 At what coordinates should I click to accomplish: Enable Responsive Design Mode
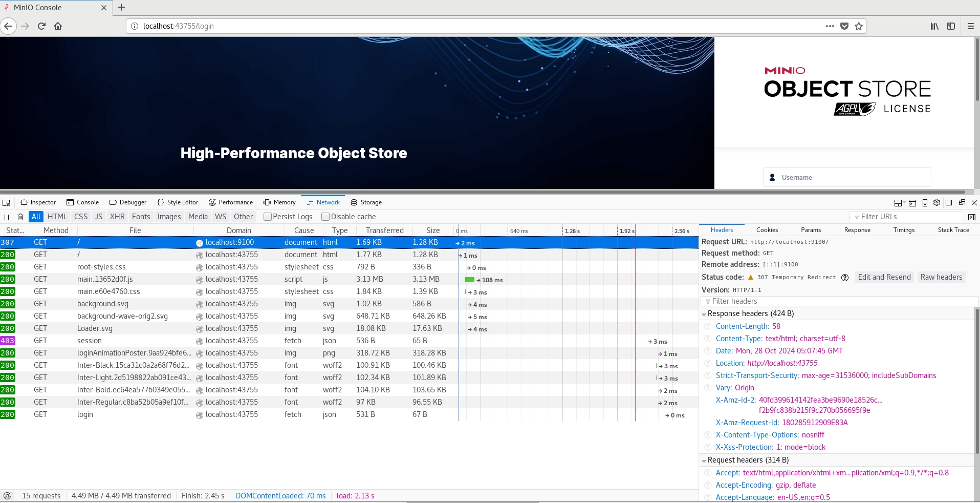click(925, 202)
